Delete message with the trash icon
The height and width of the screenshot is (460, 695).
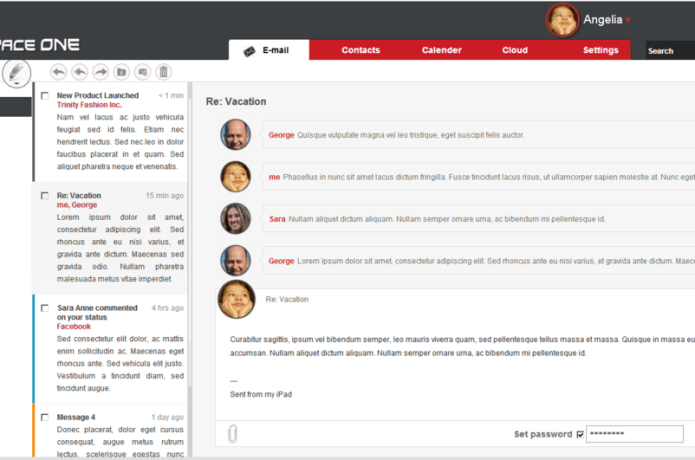click(164, 72)
